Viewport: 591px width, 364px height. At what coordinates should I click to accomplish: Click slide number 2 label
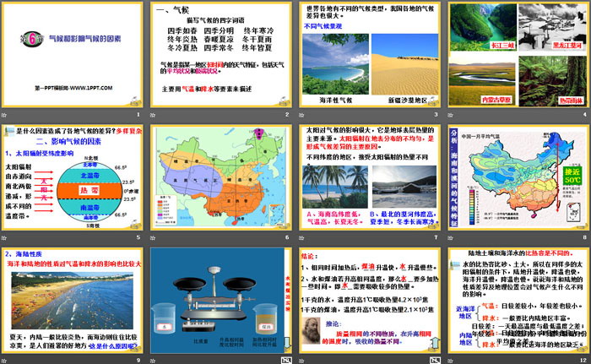point(287,114)
